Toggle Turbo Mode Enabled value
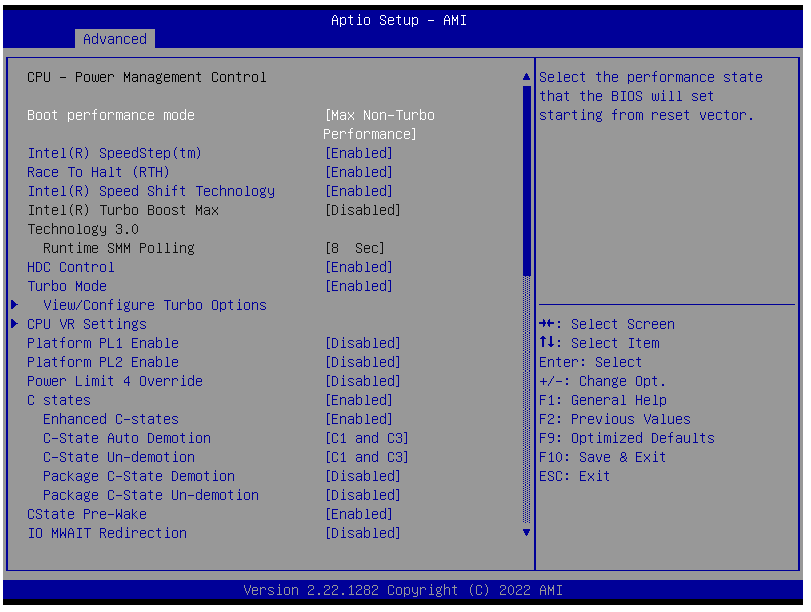The height and width of the screenshot is (612, 811). coord(359,286)
